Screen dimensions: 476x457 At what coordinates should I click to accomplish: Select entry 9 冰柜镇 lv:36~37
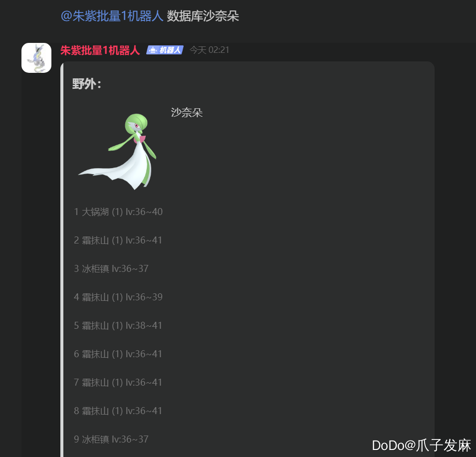(111, 439)
